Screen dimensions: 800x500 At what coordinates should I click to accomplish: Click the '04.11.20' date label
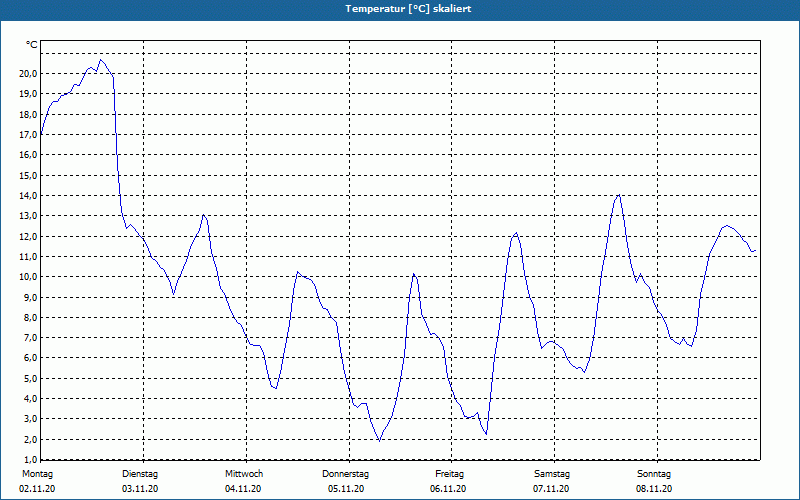[x=243, y=489]
